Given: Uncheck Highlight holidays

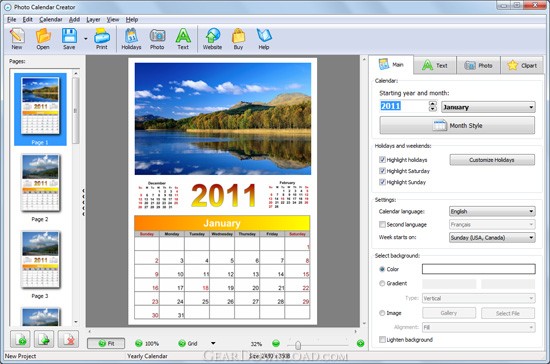Looking at the screenshot, I should (x=382, y=160).
